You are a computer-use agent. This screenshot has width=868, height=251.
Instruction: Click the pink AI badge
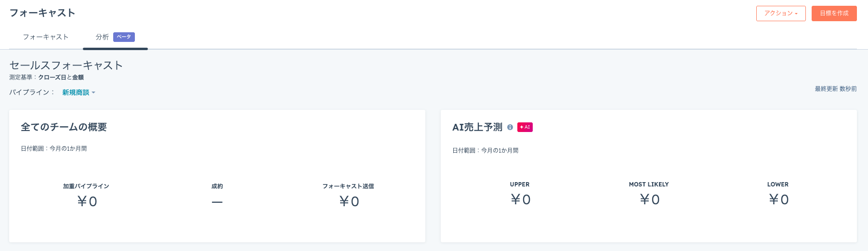tap(525, 127)
